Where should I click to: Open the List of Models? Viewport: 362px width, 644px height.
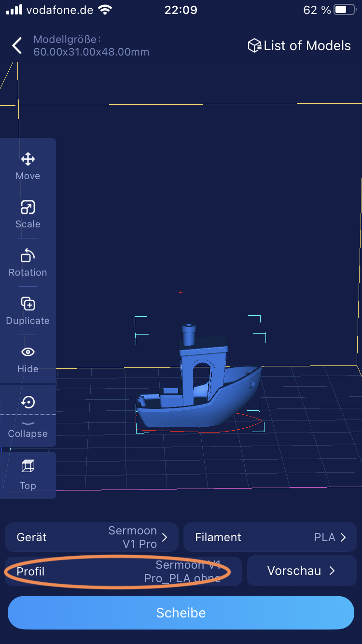[306, 46]
